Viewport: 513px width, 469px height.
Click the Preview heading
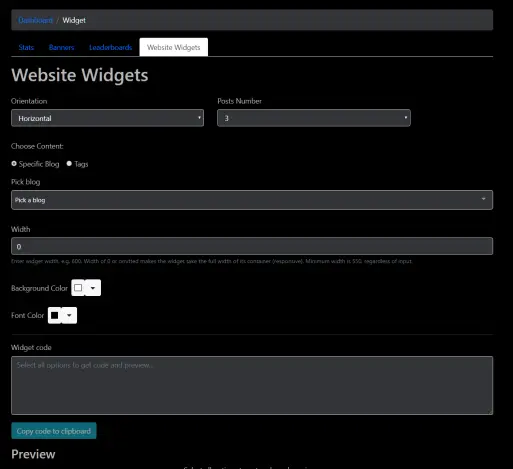click(x=33, y=454)
